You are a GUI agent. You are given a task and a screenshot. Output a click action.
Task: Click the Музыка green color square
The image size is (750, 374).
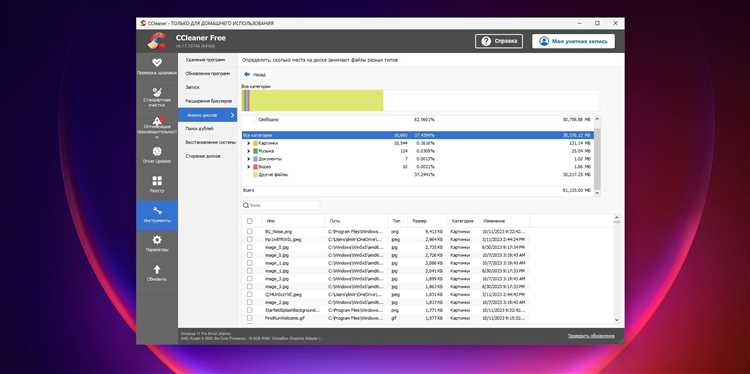(x=255, y=151)
